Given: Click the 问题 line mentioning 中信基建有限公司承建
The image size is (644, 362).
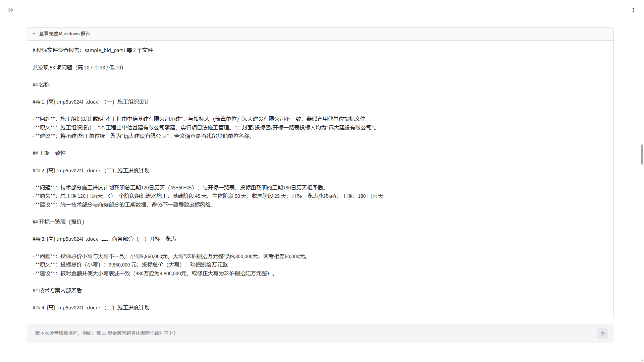Looking at the screenshot, I should 201,119.
